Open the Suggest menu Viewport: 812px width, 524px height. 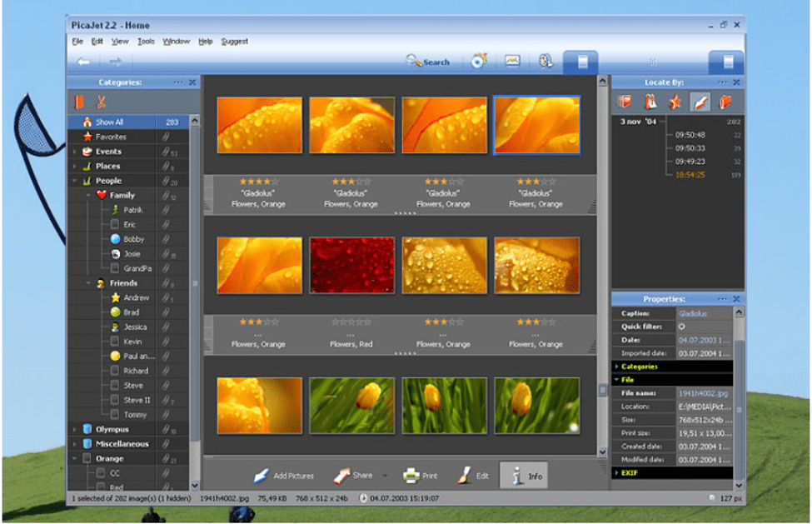click(234, 41)
